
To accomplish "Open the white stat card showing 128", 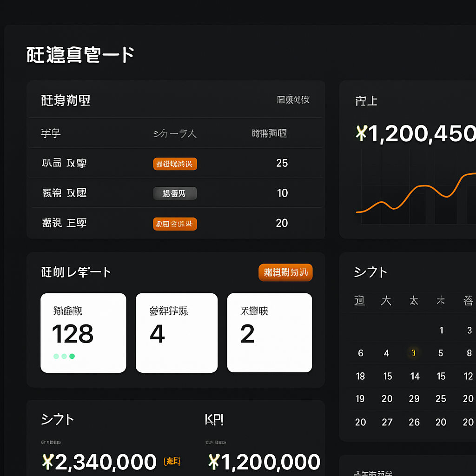I will coord(83,333).
